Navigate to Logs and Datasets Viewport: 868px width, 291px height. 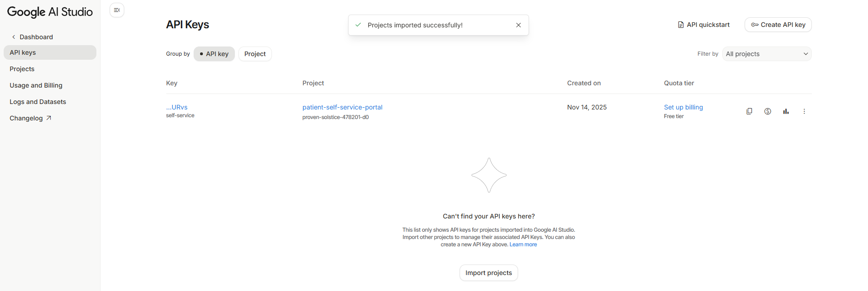pyautogui.click(x=37, y=101)
